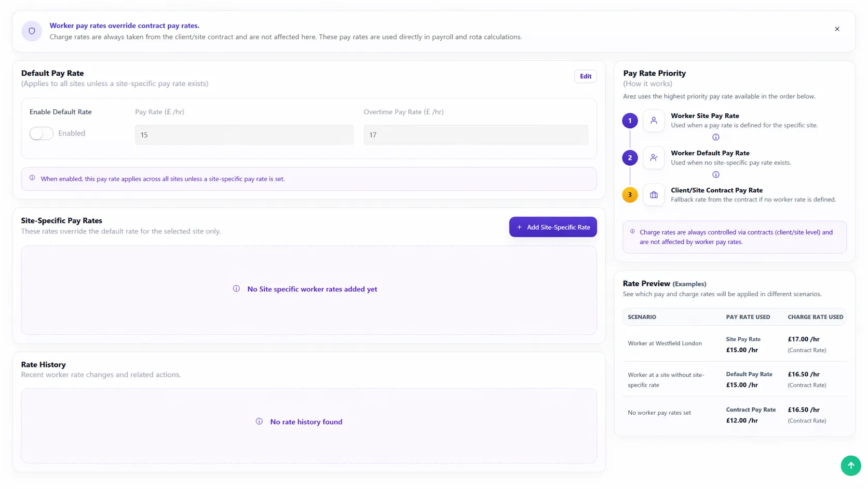Image resolution: width=868 pixels, height=489 pixels.
Task: Click the Overtime Pay Rate field
Action: 476,135
